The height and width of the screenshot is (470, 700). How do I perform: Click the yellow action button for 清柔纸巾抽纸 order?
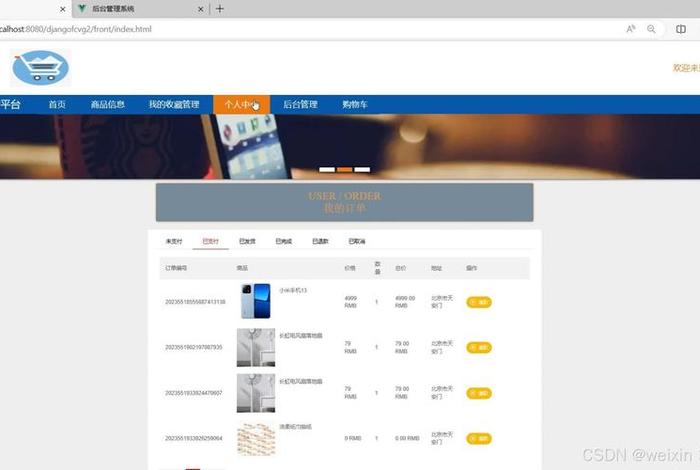tap(478, 438)
